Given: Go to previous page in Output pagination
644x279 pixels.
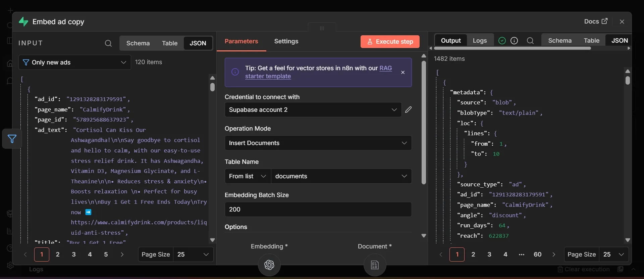Looking at the screenshot, I should click(x=441, y=254).
